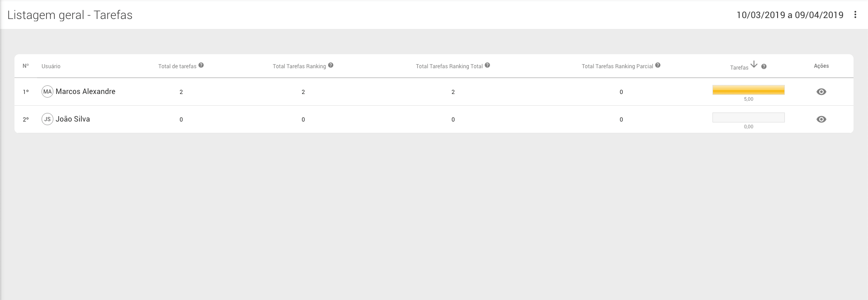Toggle sort arrow on Tarefas column
Screen dimensions: 868x300
(x=754, y=65)
